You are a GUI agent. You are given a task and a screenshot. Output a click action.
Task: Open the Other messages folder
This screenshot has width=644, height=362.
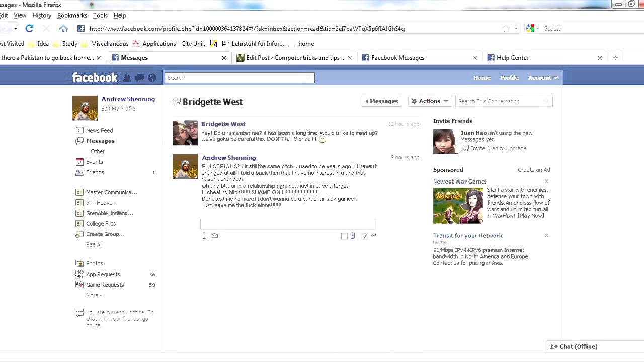98,151
